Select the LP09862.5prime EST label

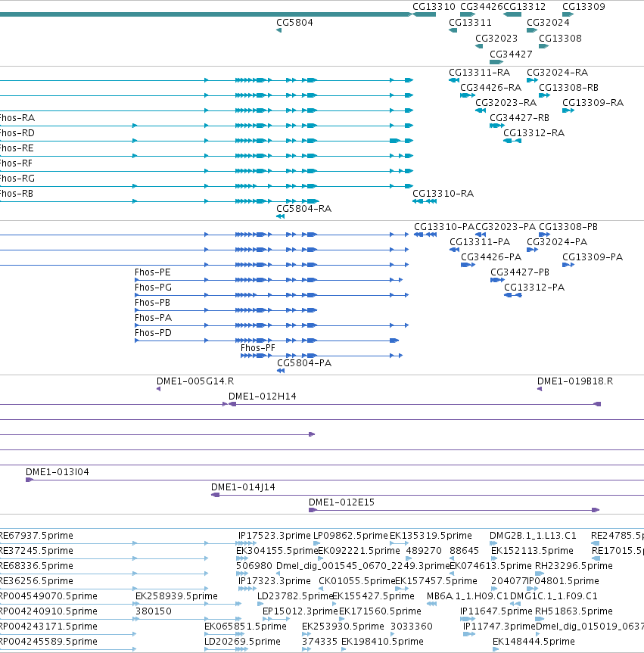click(x=350, y=536)
